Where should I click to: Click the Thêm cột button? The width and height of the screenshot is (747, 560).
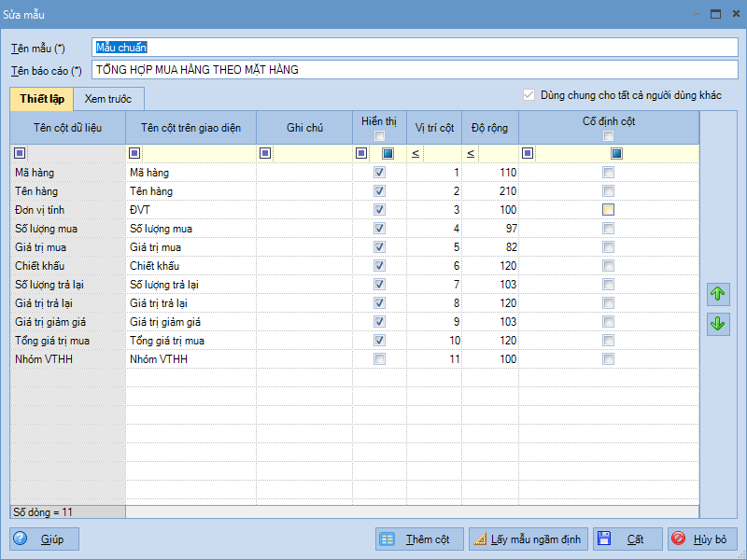pyautogui.click(x=419, y=539)
